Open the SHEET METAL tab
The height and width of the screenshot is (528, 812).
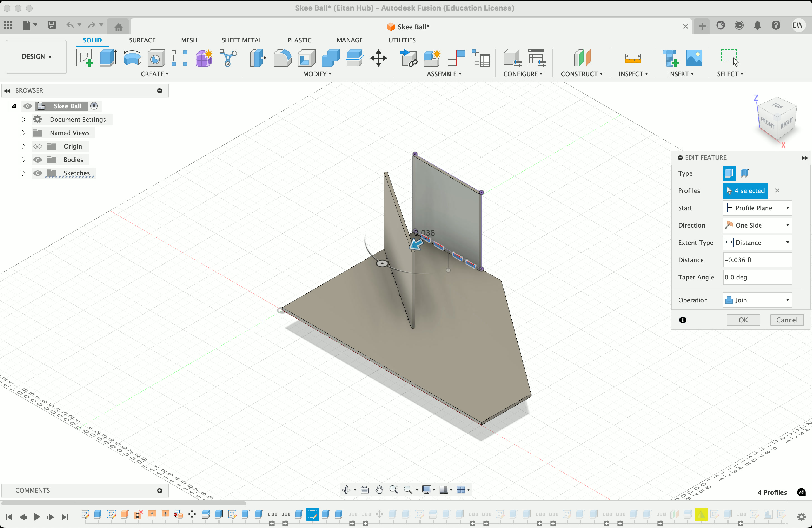click(x=242, y=40)
